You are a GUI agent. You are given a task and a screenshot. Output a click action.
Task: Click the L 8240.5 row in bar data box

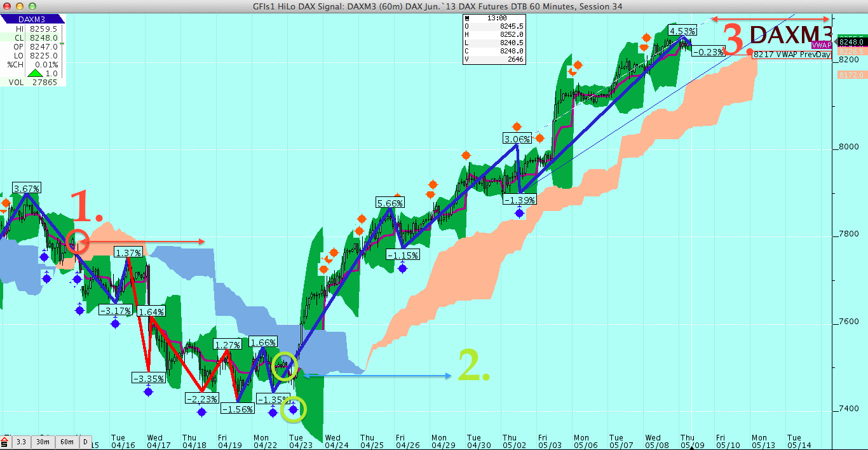point(495,43)
